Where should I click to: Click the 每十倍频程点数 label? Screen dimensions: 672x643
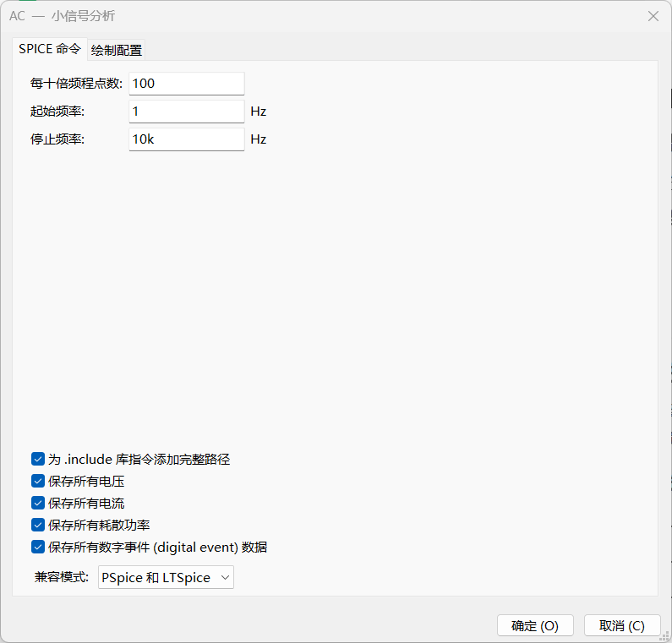(x=76, y=84)
